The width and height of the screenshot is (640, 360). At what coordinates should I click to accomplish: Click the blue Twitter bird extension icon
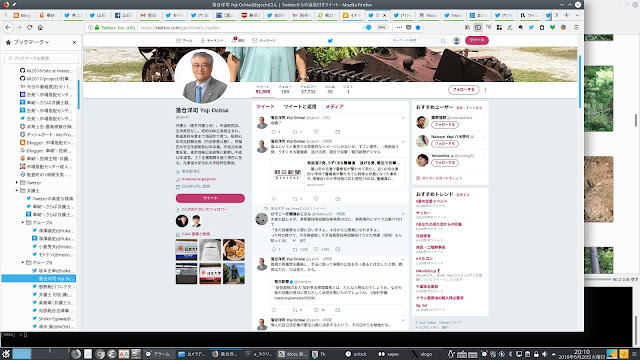pyautogui.click(x=531, y=27)
